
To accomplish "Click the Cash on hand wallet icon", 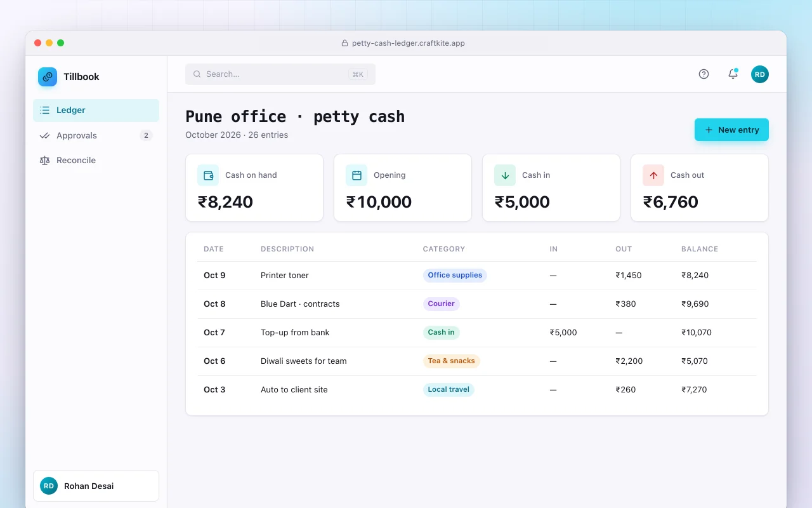I will point(208,175).
